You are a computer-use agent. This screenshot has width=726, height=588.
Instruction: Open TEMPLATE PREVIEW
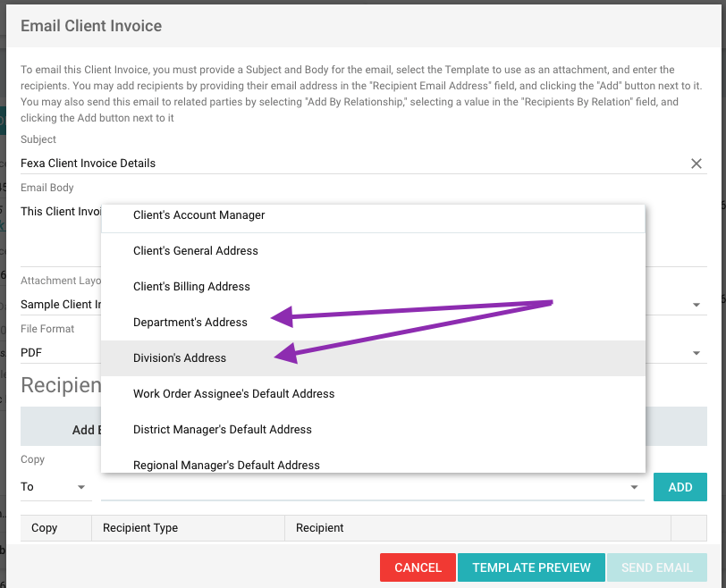click(x=531, y=567)
